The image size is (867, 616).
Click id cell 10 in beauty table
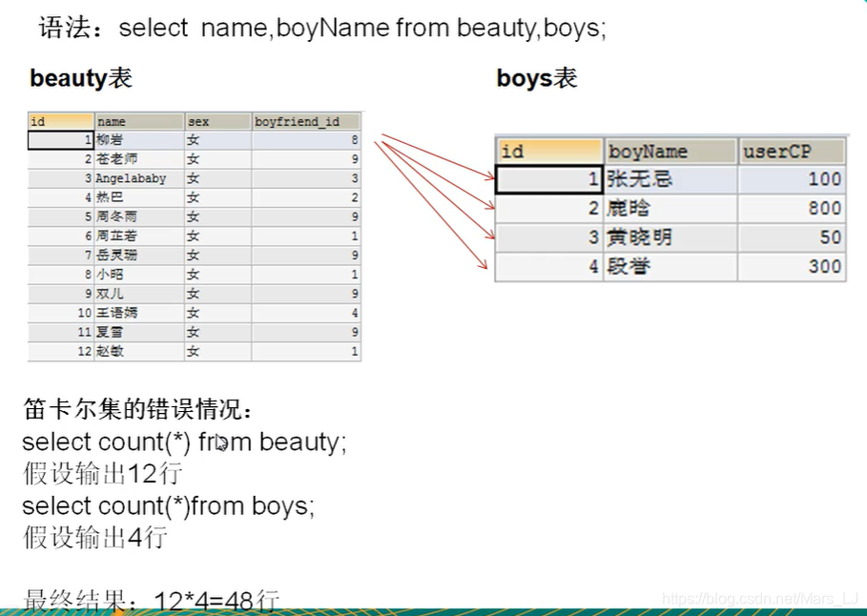(x=61, y=313)
